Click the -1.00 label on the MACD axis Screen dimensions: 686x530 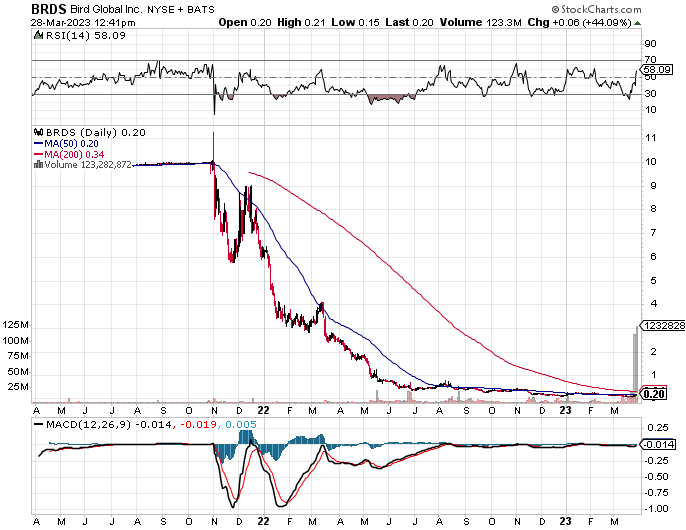(x=657, y=509)
